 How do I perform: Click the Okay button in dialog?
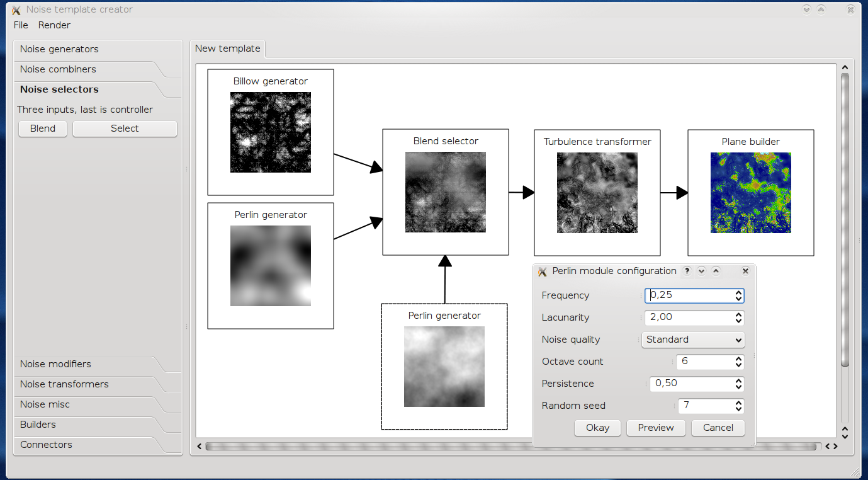597,428
